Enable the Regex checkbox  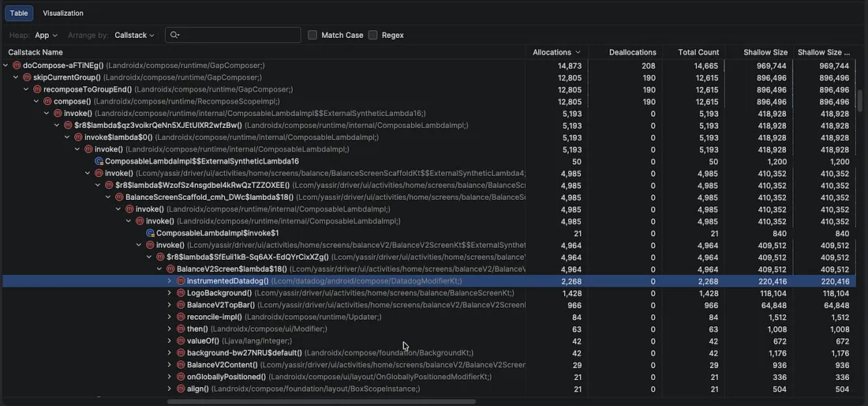[373, 35]
